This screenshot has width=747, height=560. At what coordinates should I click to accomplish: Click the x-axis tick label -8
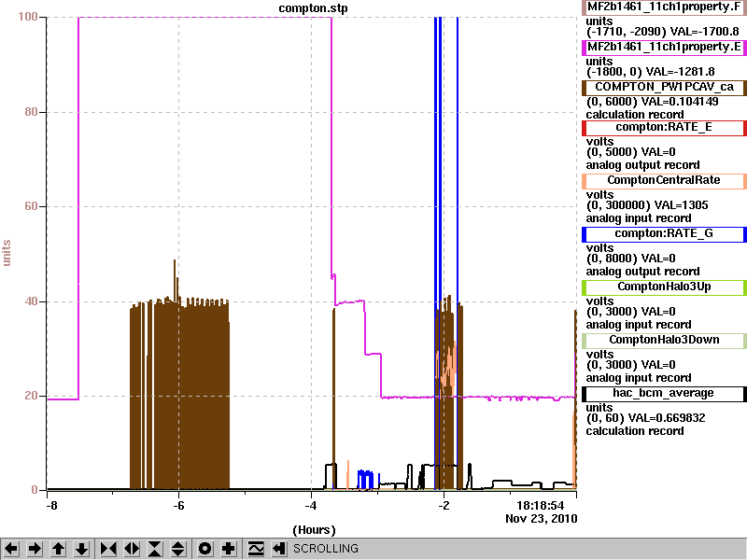pos(51,505)
